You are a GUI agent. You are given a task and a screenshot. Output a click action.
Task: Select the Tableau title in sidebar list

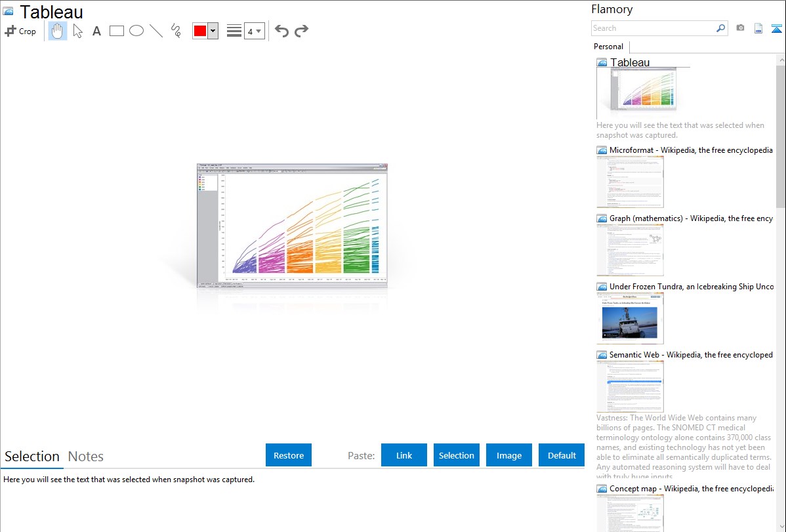tap(630, 62)
